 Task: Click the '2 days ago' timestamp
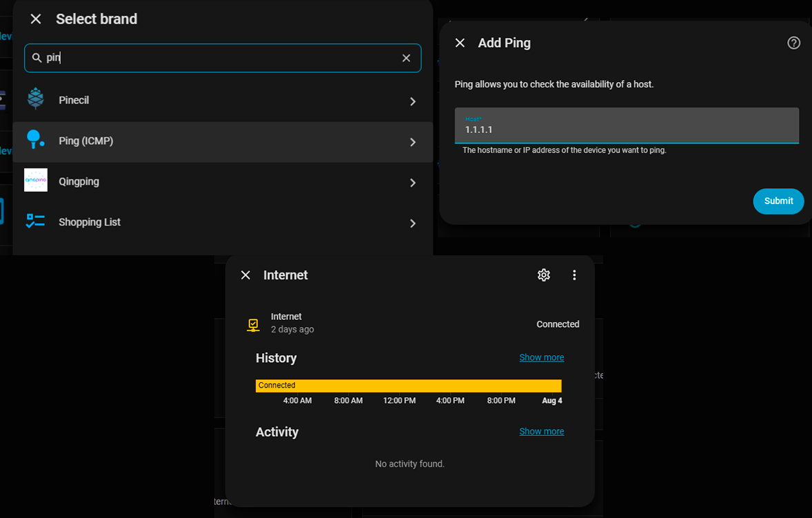point(292,330)
